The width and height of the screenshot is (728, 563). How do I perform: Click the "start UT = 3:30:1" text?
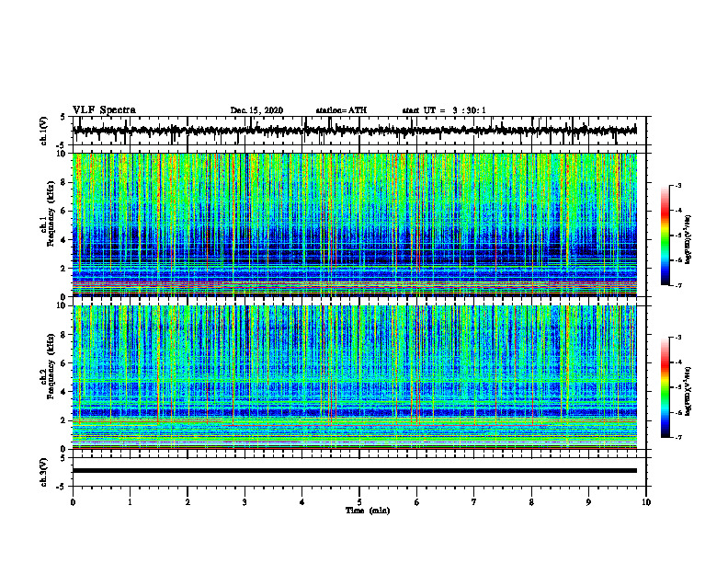pos(444,110)
